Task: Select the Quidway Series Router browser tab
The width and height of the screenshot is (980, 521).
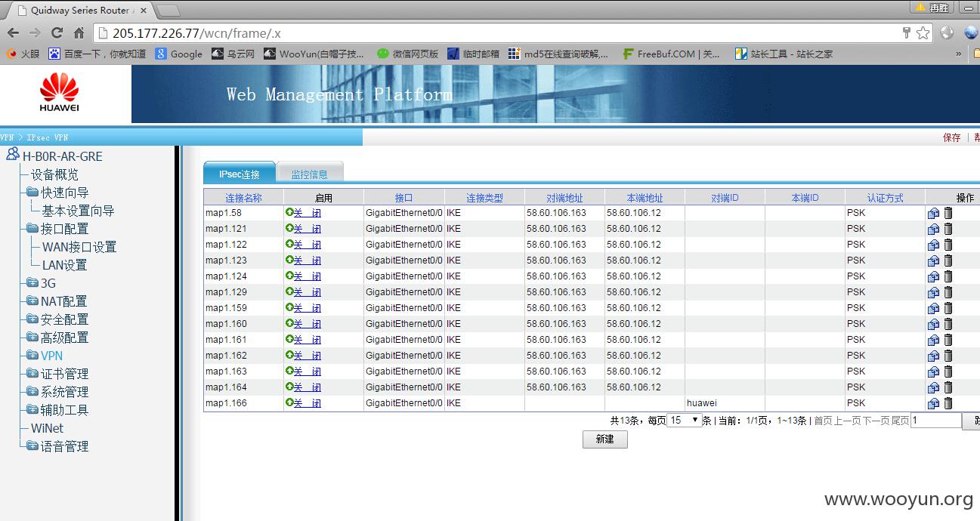Action: point(82,11)
